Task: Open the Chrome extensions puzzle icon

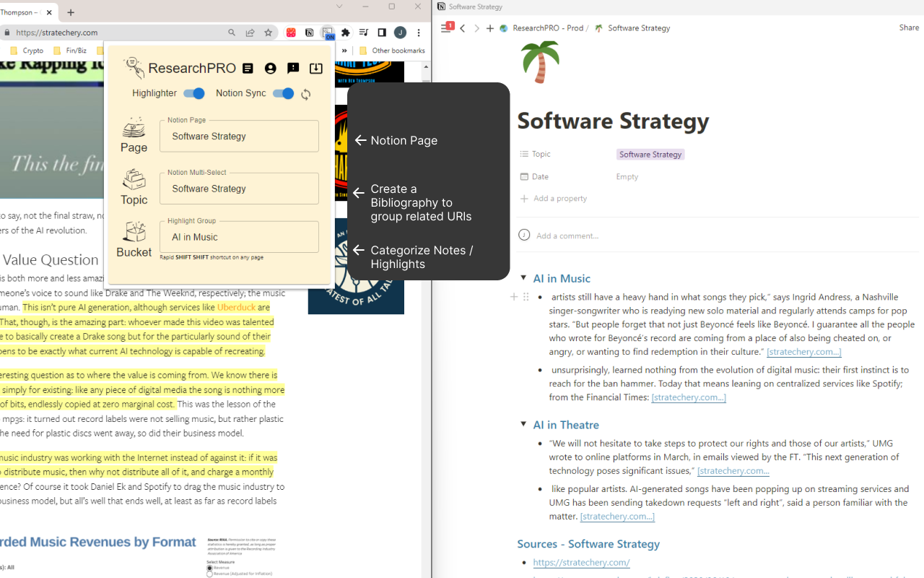Action: 346,33
